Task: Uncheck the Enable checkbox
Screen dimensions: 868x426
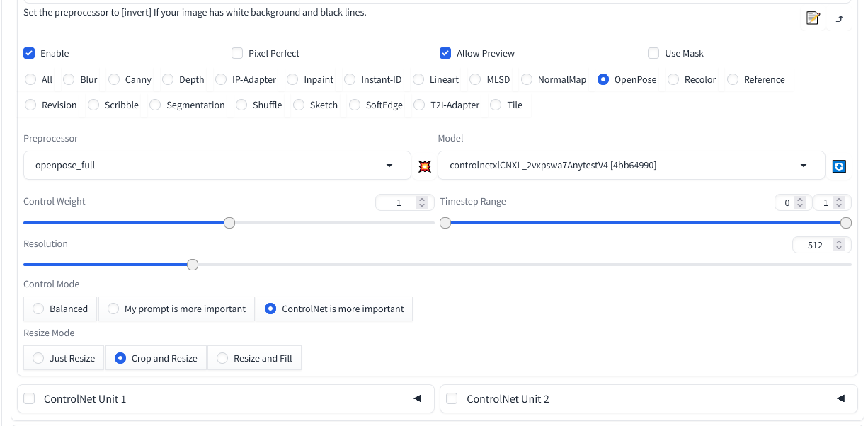Action: tap(29, 53)
